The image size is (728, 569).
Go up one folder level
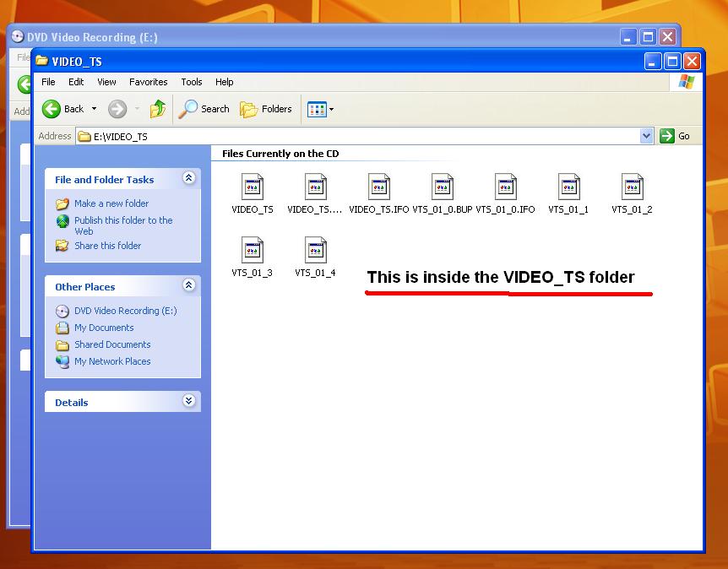(x=158, y=109)
